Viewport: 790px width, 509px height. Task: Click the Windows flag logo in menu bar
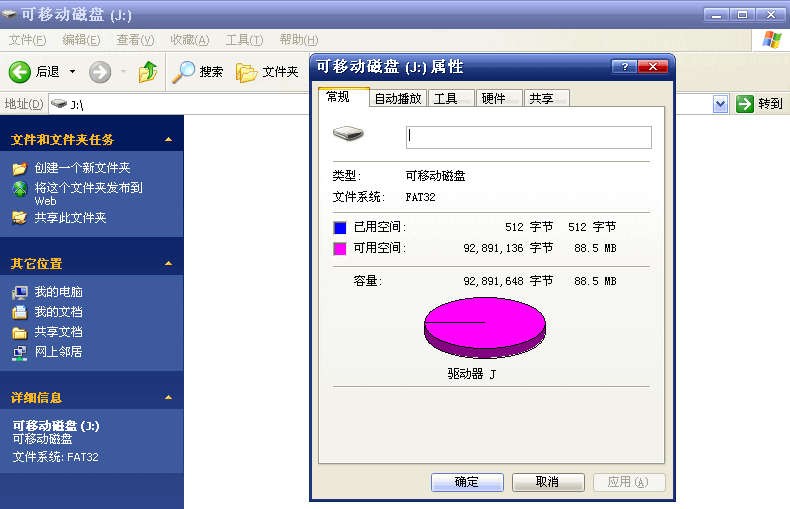771,40
